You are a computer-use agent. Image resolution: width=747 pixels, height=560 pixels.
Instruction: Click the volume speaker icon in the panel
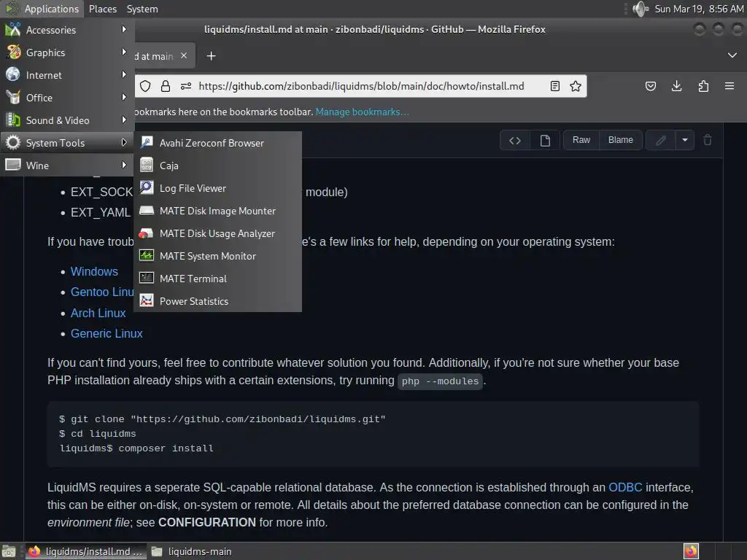point(640,9)
